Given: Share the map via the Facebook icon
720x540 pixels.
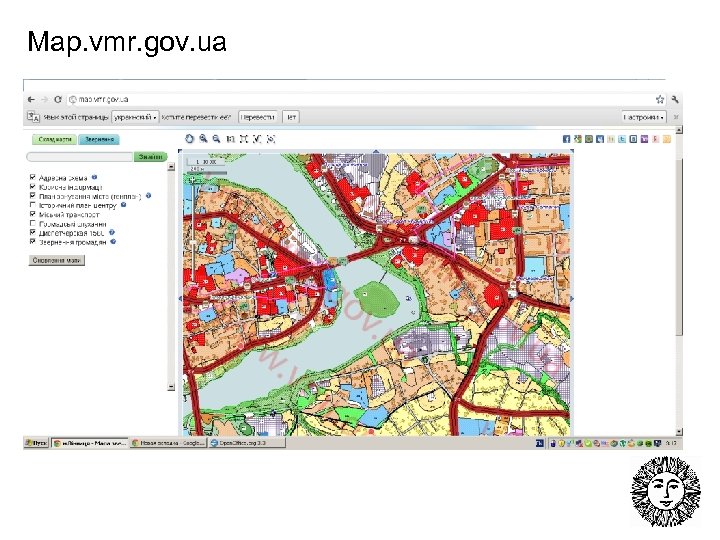Looking at the screenshot, I should [566, 139].
